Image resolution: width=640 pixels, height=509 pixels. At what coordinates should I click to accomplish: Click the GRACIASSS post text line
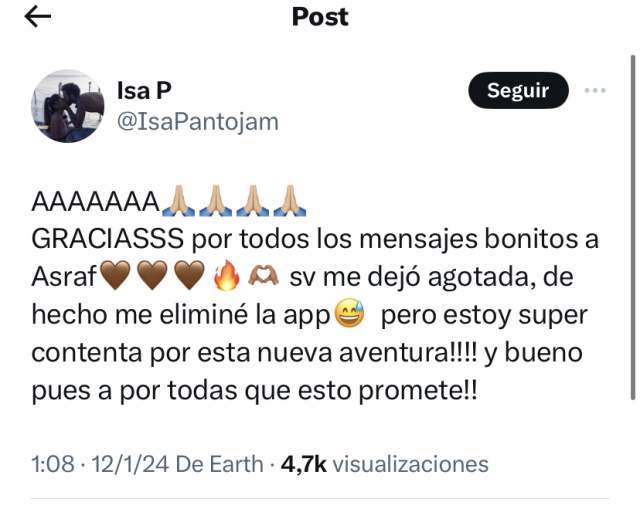315,238
